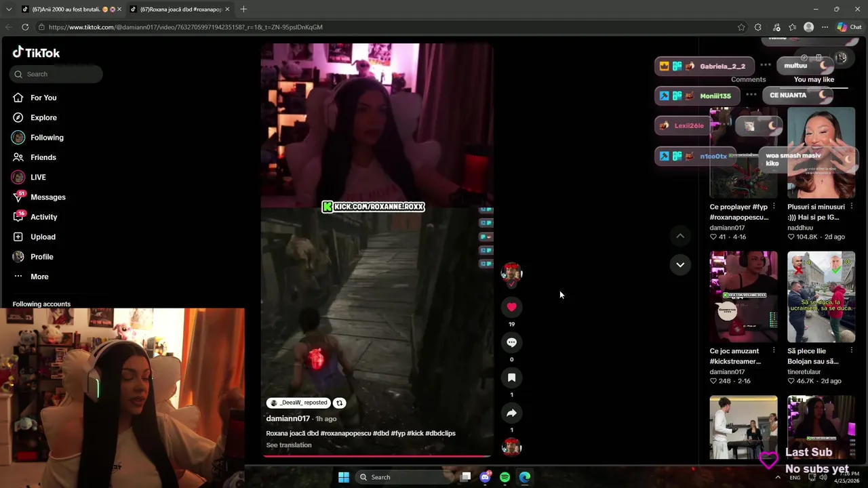Screen dimensions: 868x488
Task: Open Edge media control icon
Action: pos(776,27)
